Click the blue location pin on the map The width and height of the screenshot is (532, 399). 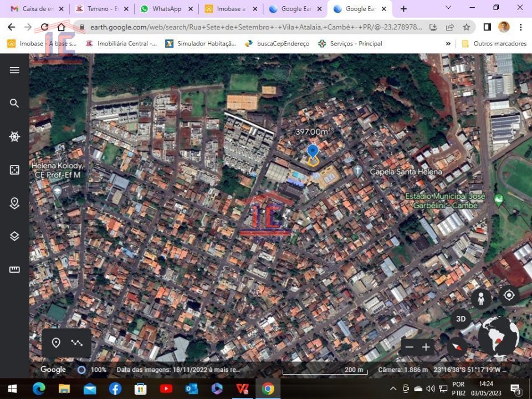tap(313, 151)
